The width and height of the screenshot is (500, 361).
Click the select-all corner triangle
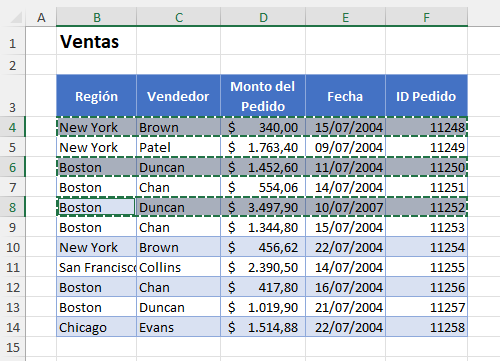[x=16, y=18]
